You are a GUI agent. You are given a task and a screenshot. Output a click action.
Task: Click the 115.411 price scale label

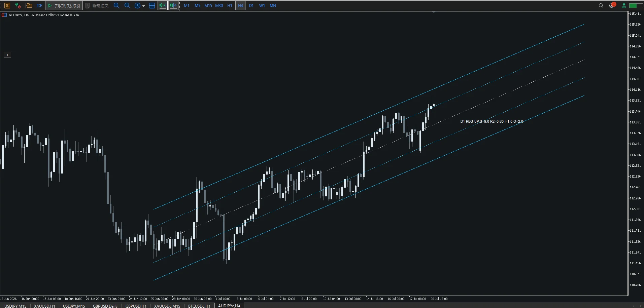tap(635, 14)
